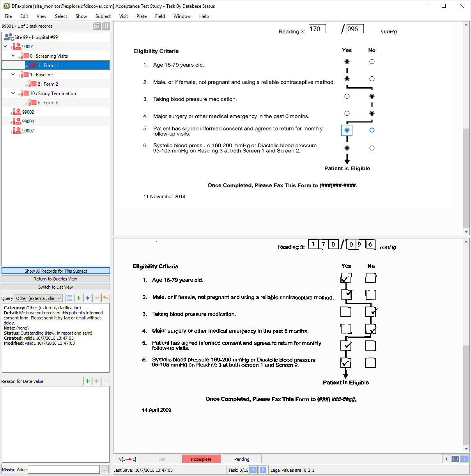Select No for signed informed consent criterion
The image size is (471, 476).
pos(372,130)
